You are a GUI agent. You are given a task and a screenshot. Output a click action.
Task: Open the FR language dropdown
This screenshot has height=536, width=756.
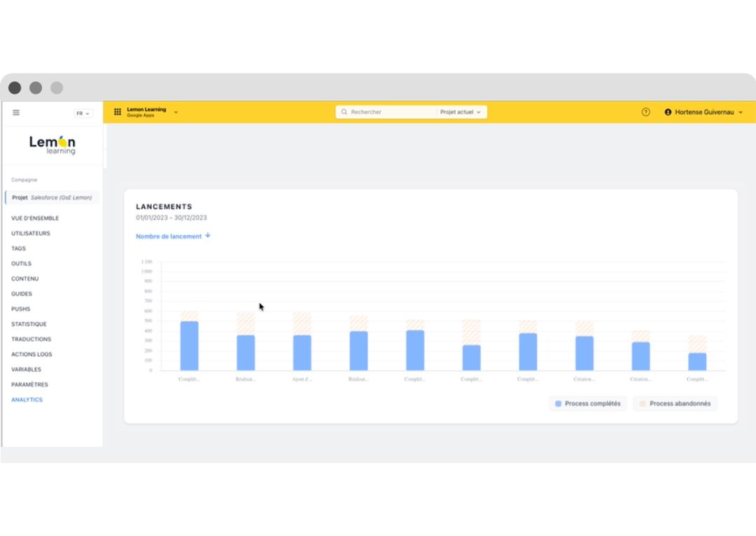click(83, 113)
